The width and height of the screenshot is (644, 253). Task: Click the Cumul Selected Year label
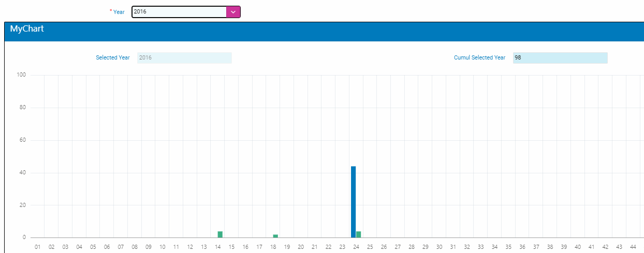(479, 58)
